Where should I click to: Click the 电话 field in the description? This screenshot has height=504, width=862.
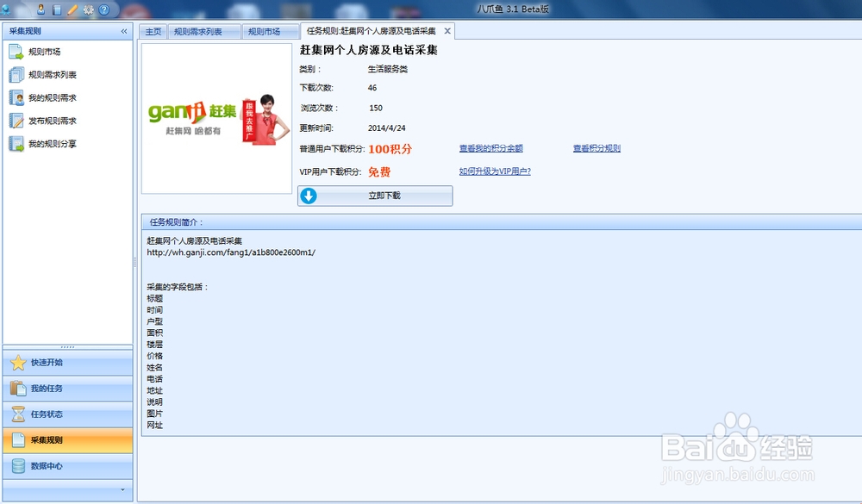(x=154, y=379)
